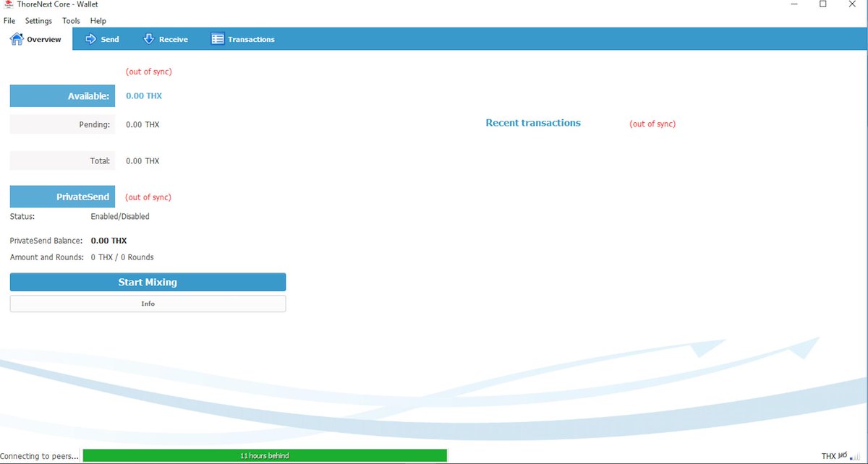The width and height of the screenshot is (868, 464).
Task: Click the HD wallet status icon
Action: click(x=843, y=456)
